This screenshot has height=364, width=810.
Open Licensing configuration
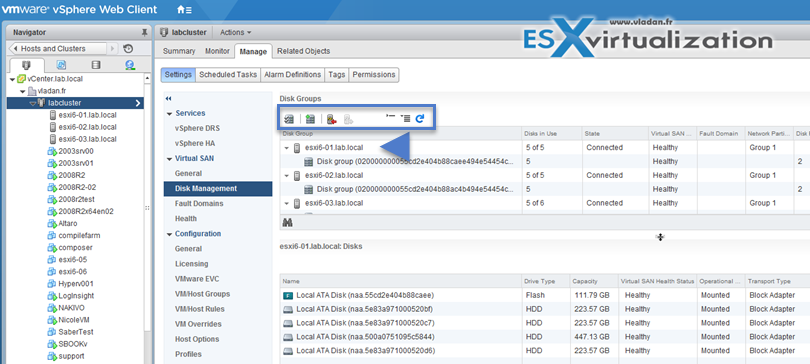point(191,264)
